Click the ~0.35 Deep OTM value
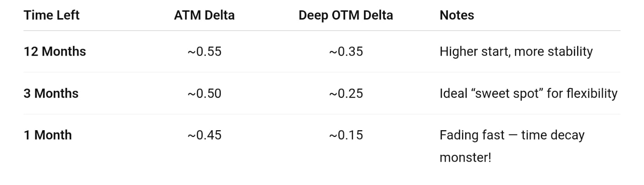This screenshot has height=185, width=644. [346, 52]
